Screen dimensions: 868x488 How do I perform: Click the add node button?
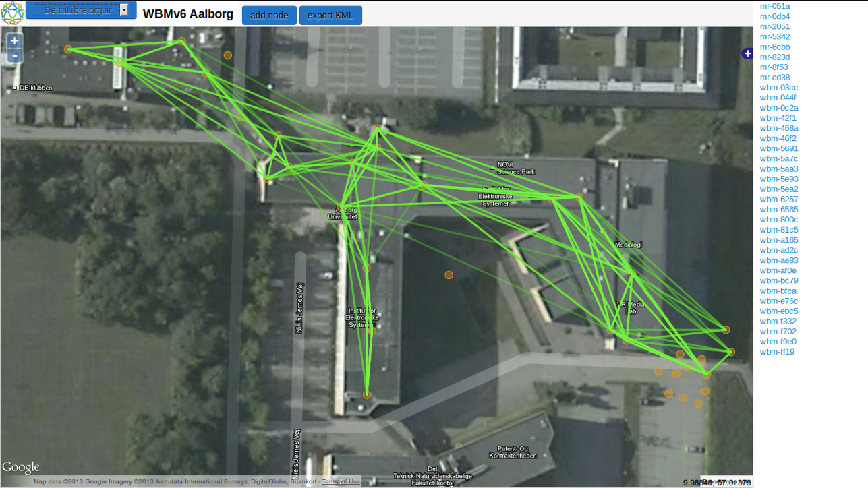(x=269, y=15)
